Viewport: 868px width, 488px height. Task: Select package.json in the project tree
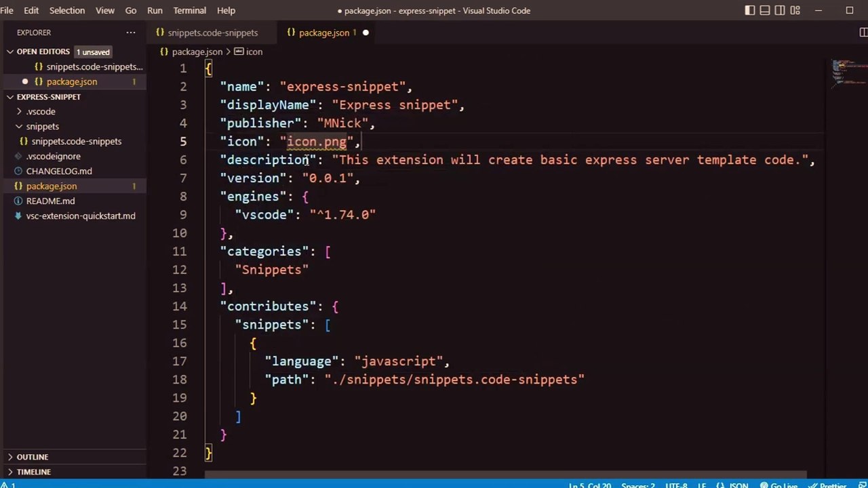pyautogui.click(x=52, y=186)
